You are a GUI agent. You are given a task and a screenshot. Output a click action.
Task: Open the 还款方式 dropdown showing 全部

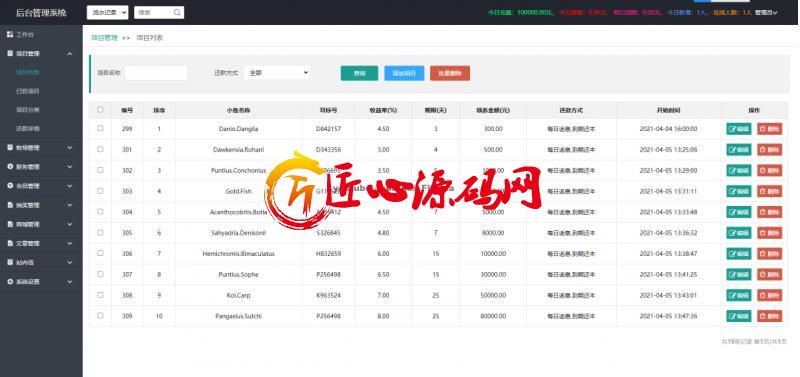coord(277,73)
